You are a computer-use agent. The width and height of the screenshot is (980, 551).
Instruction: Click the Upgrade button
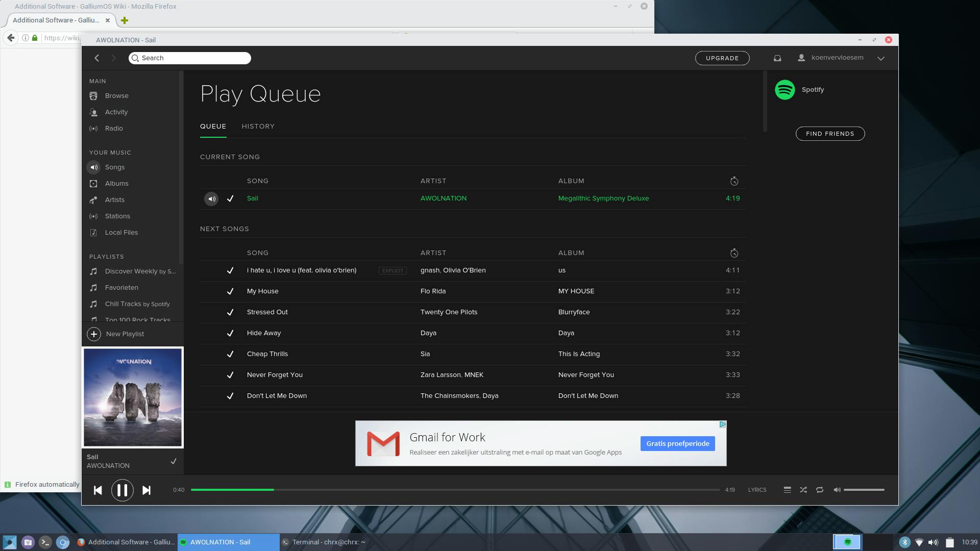(722, 58)
